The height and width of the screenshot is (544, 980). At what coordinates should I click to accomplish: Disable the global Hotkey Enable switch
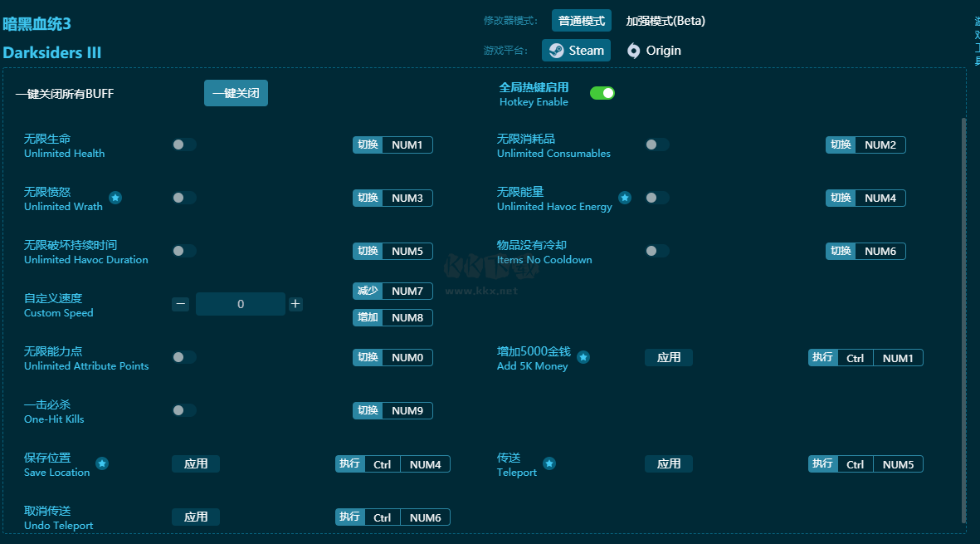(x=602, y=93)
